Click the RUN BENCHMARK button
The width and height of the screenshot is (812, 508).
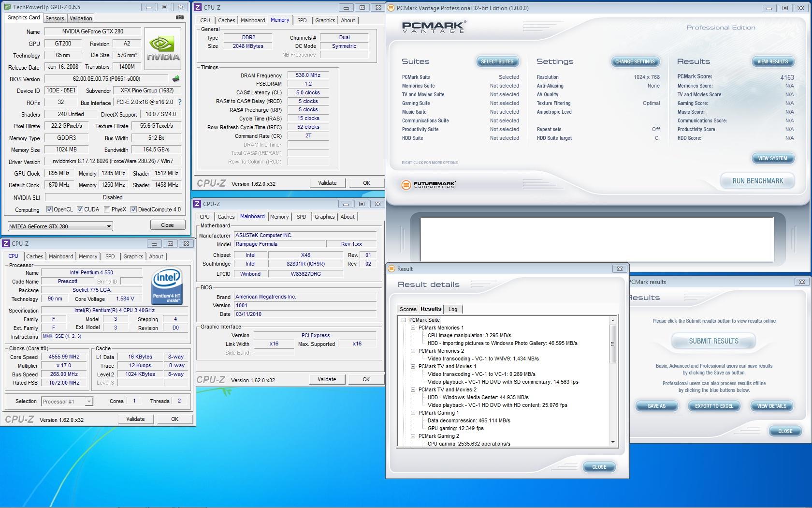pyautogui.click(x=757, y=181)
